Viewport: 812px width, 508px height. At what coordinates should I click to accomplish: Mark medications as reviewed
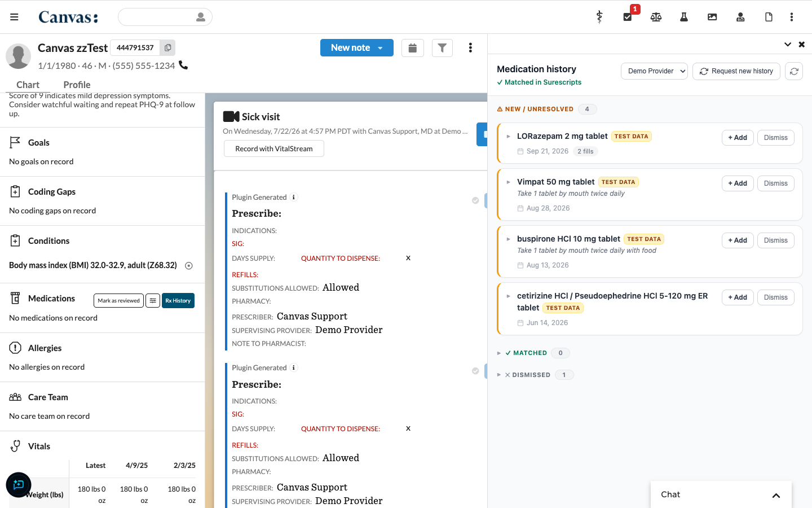(x=118, y=301)
